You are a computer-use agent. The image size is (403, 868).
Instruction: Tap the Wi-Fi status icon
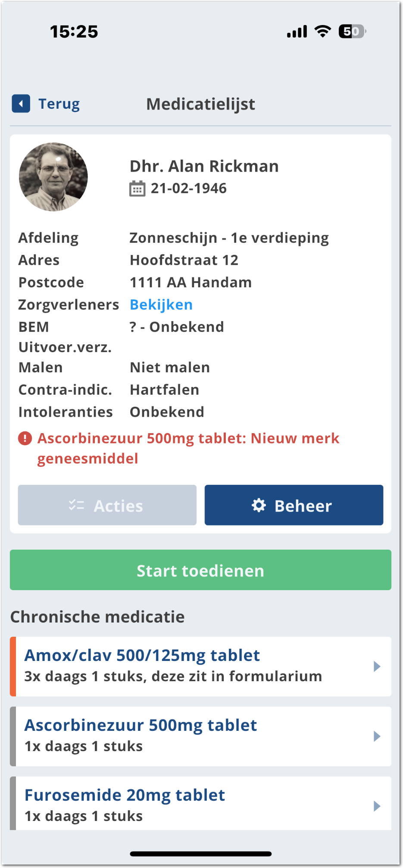point(322,31)
